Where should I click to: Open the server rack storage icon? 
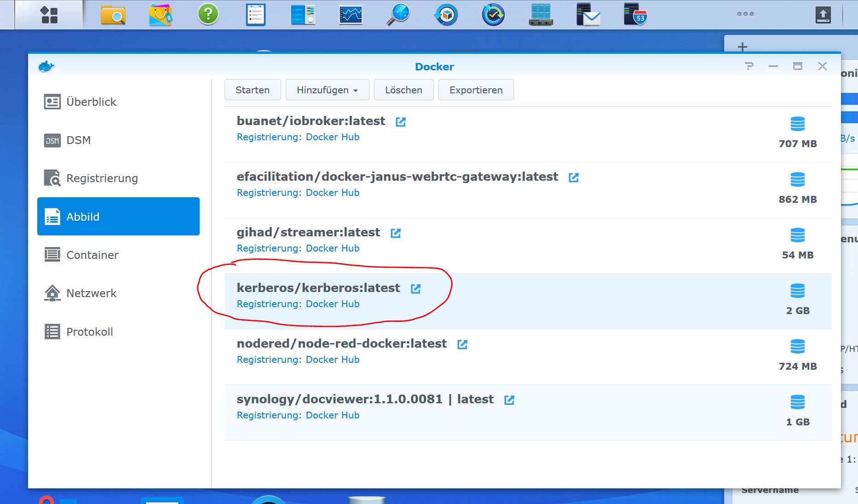click(x=541, y=15)
